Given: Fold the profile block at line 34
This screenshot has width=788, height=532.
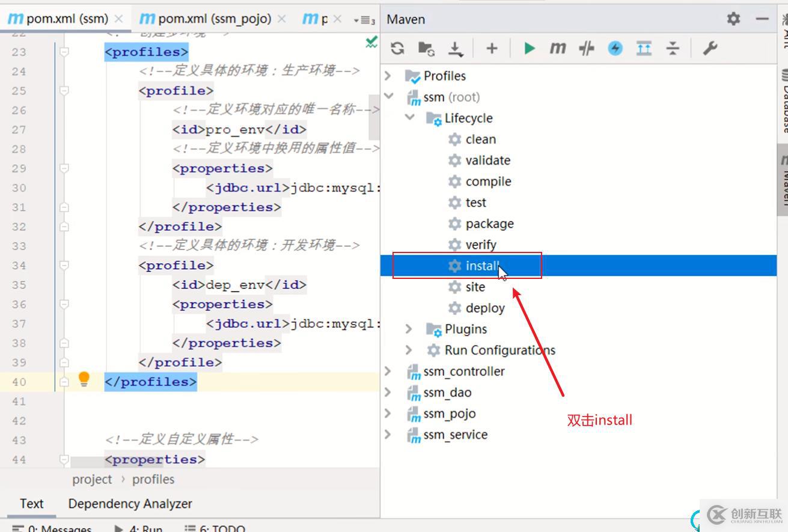Looking at the screenshot, I should click(64, 265).
